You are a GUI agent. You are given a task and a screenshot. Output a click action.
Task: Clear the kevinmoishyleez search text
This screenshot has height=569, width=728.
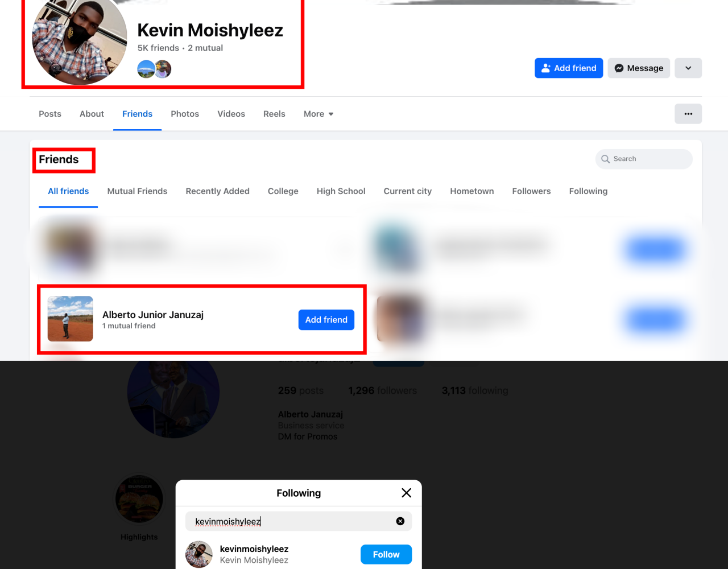400,521
